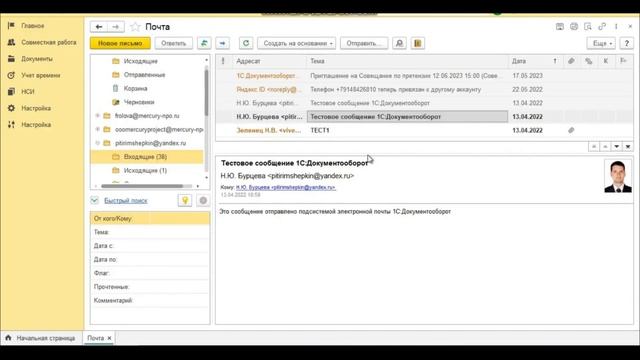This screenshot has width=640, height=360.
Task: Close the Почта tab
Action: tap(109, 338)
